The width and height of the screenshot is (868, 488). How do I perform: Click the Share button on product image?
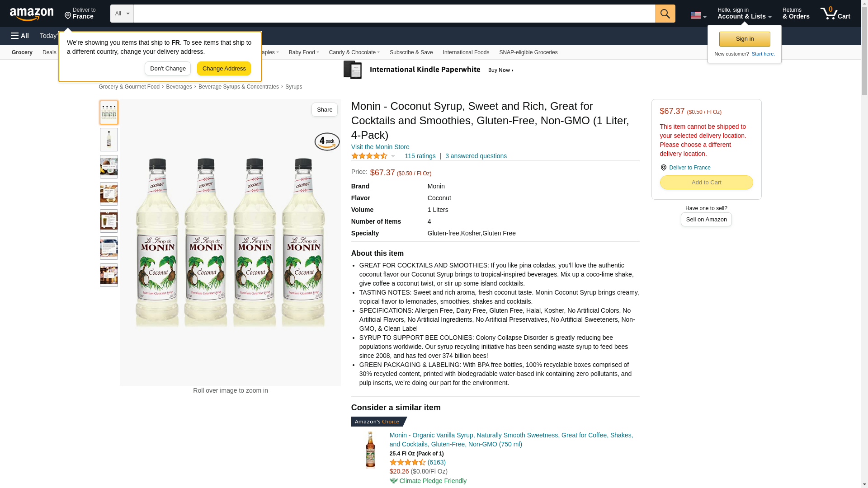click(324, 110)
